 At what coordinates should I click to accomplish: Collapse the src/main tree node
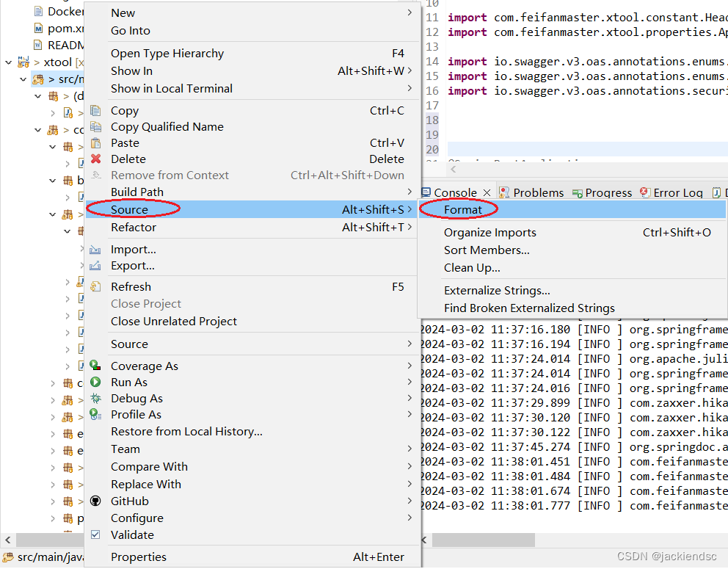(x=23, y=79)
